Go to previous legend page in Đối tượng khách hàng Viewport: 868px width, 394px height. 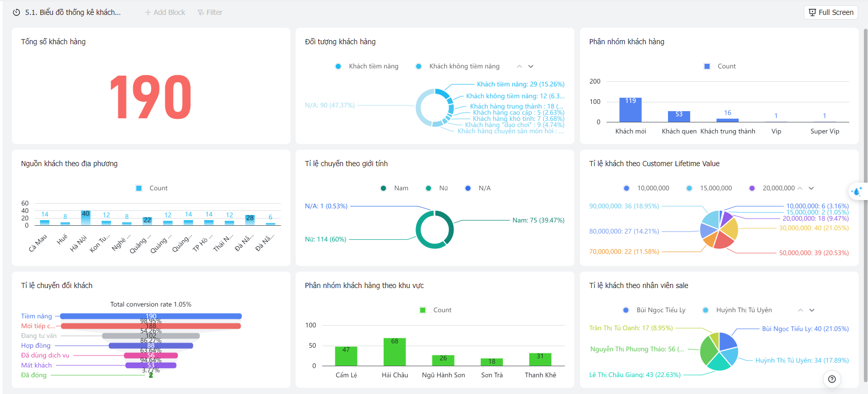click(519, 66)
